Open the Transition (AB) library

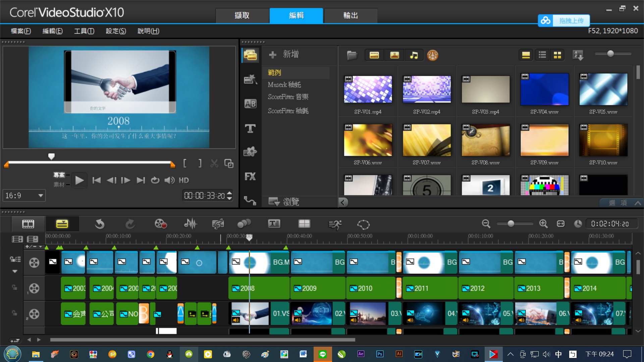click(250, 104)
